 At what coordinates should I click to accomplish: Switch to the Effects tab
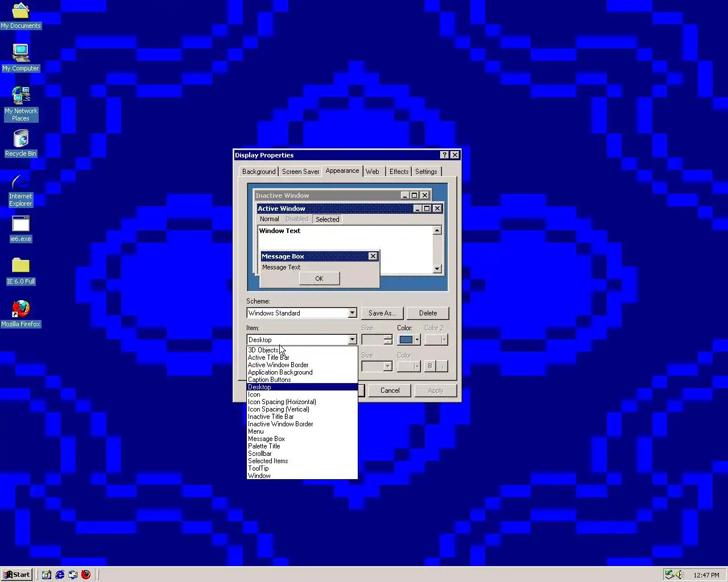[399, 172]
